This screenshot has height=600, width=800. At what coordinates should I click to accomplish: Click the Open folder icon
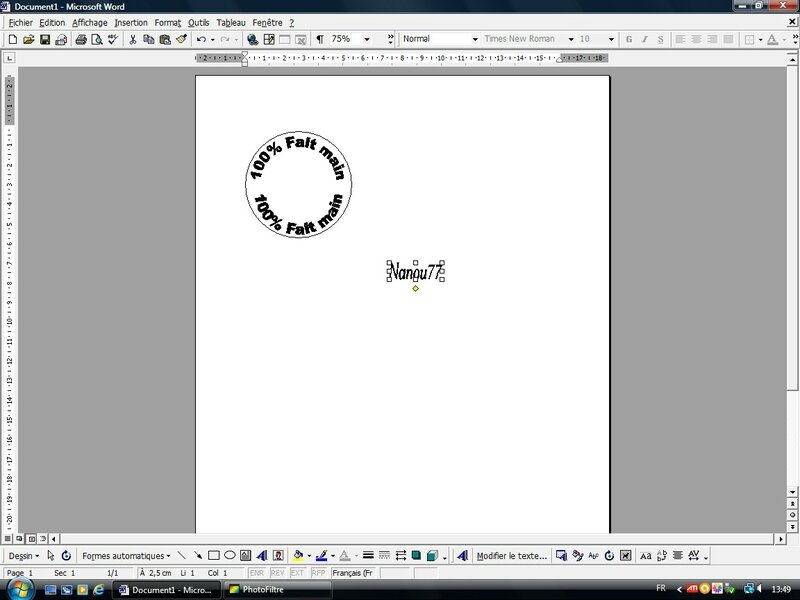(29, 39)
